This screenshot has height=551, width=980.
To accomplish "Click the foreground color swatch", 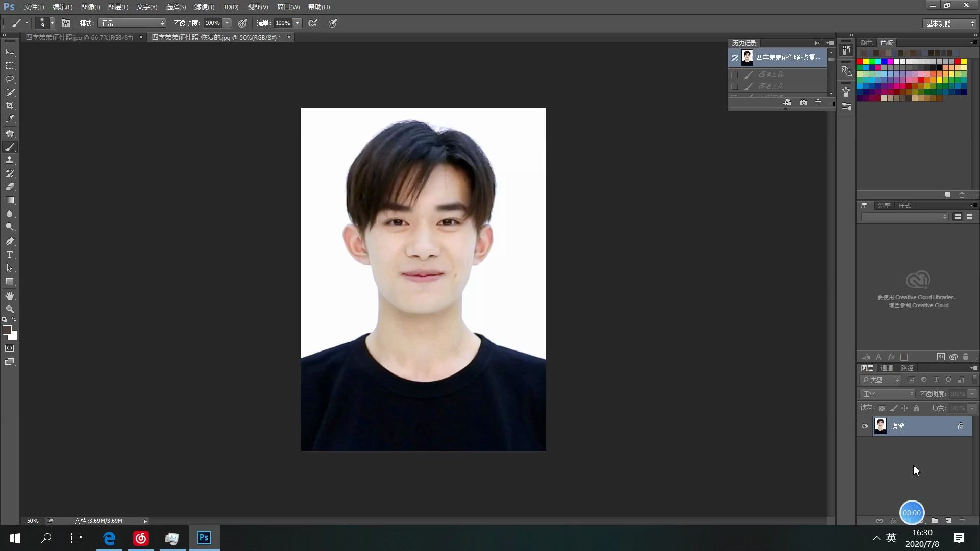I will click(x=7, y=330).
